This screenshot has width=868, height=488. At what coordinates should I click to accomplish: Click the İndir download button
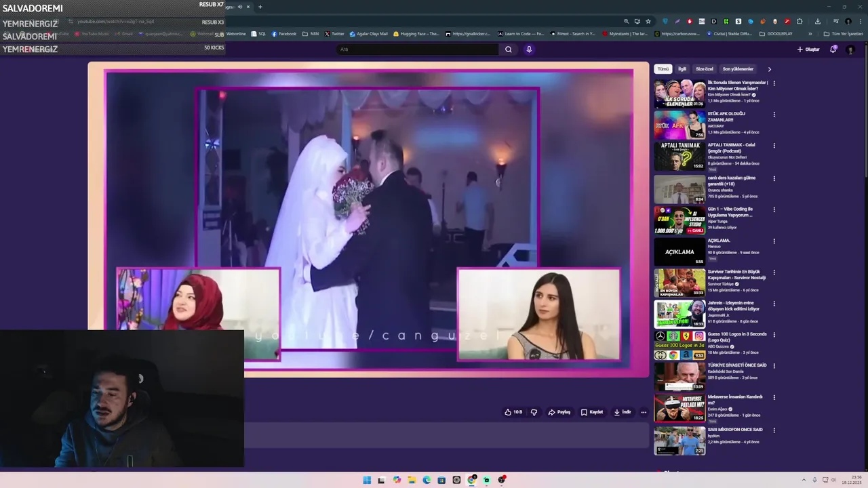[623, 412]
